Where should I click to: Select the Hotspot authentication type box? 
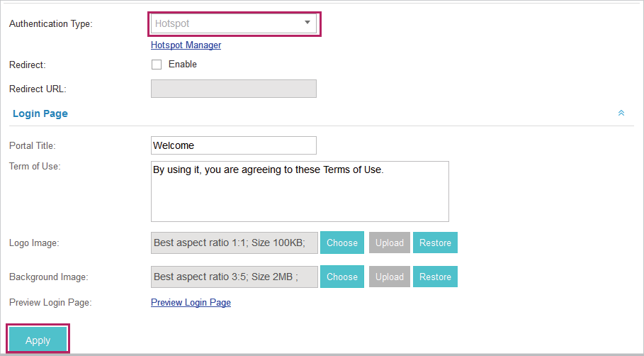point(234,23)
